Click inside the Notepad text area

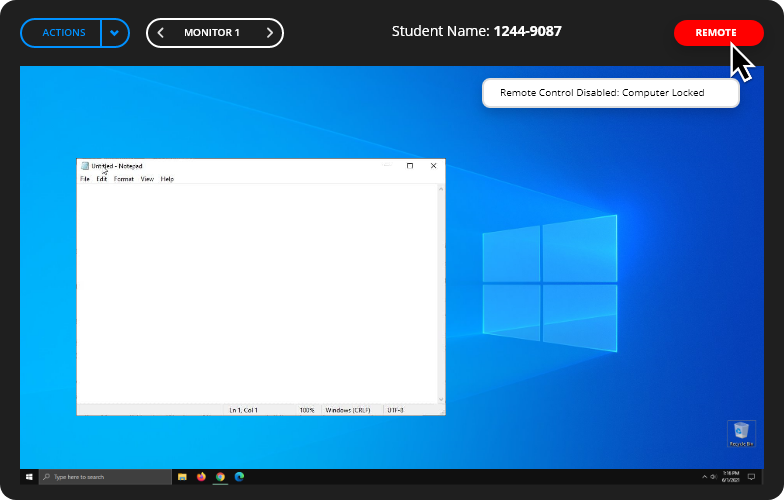coord(257,294)
